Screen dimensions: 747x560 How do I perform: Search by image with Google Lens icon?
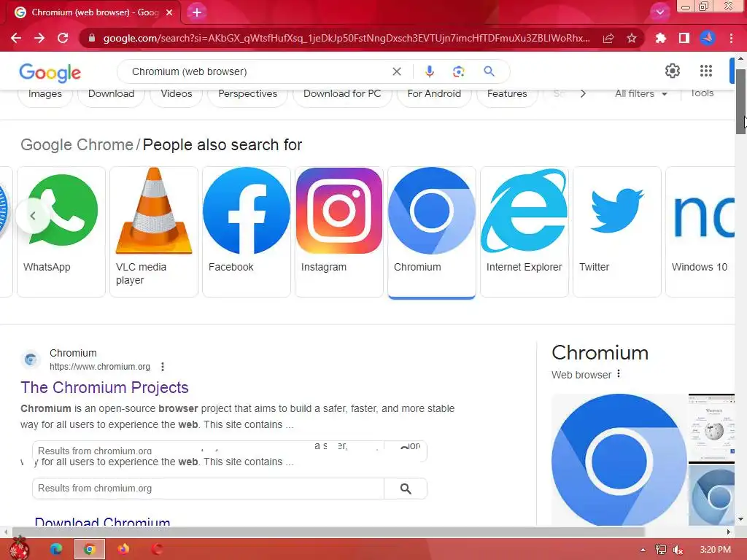click(458, 71)
